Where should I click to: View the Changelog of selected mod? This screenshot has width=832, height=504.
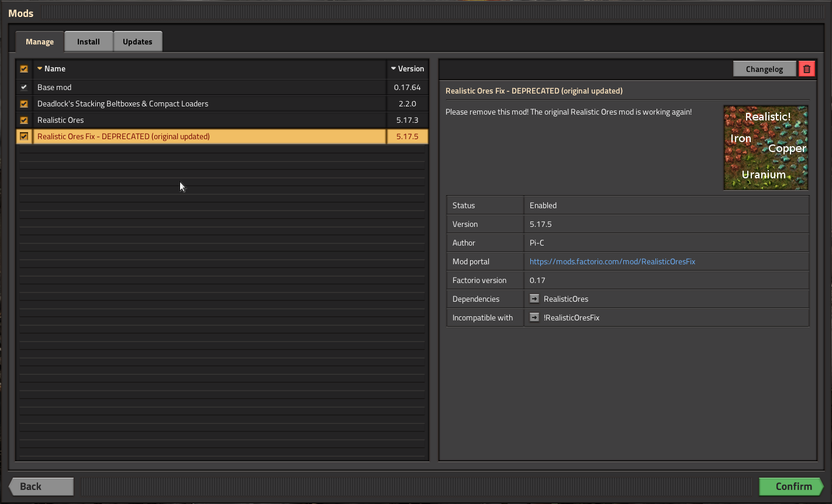click(x=764, y=69)
